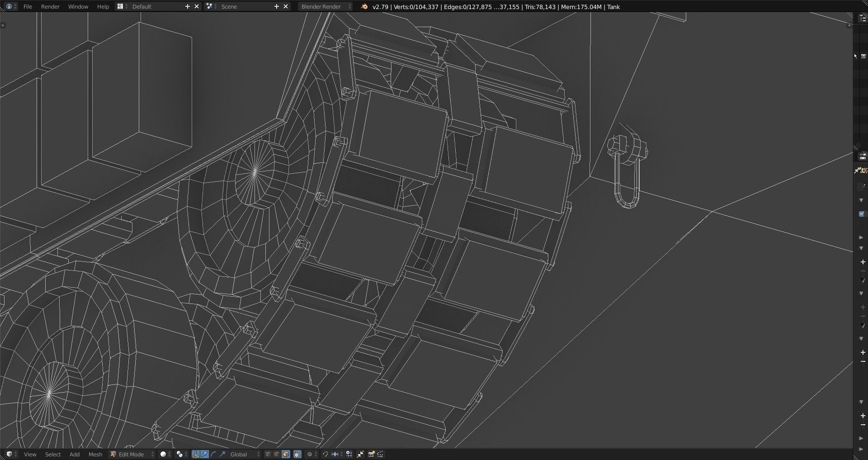The image size is (868, 460).
Task: Edit the Default screen layout name field
Action: click(x=156, y=6)
